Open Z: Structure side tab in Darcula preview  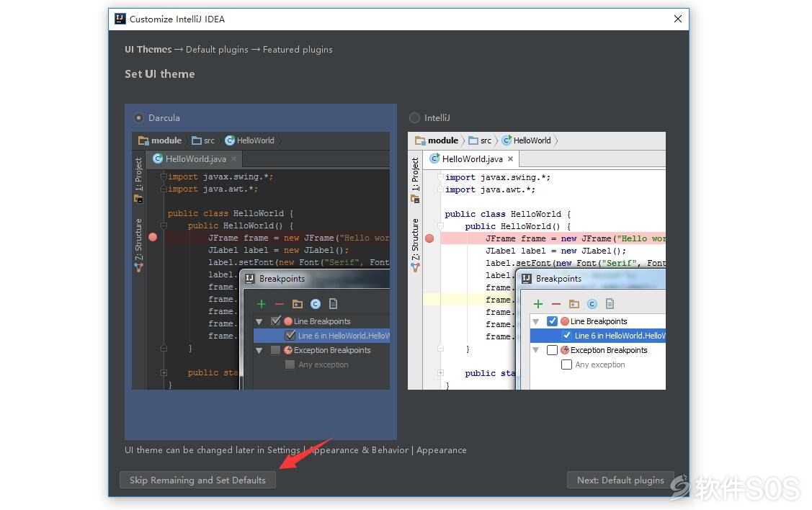[x=138, y=240]
